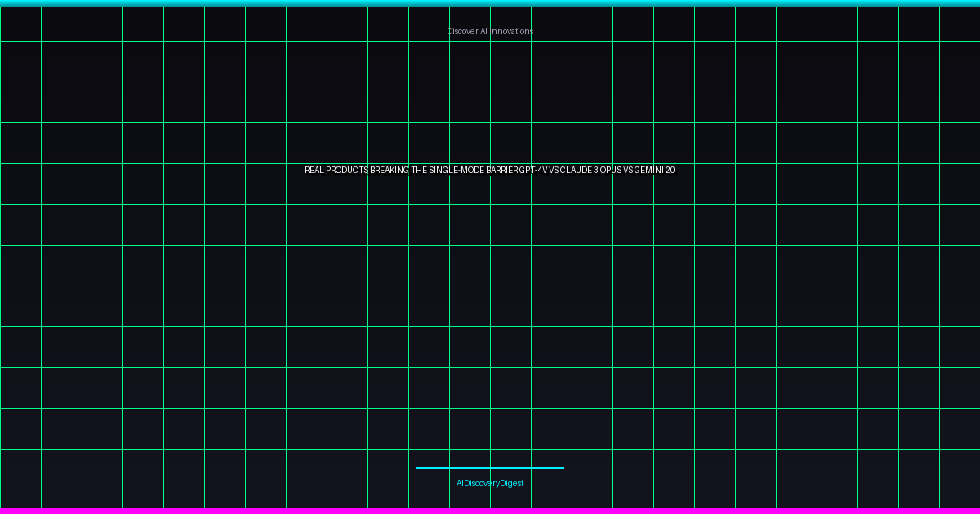
Task: Click the magenta bar along the bottom edge
Action: (x=490, y=511)
